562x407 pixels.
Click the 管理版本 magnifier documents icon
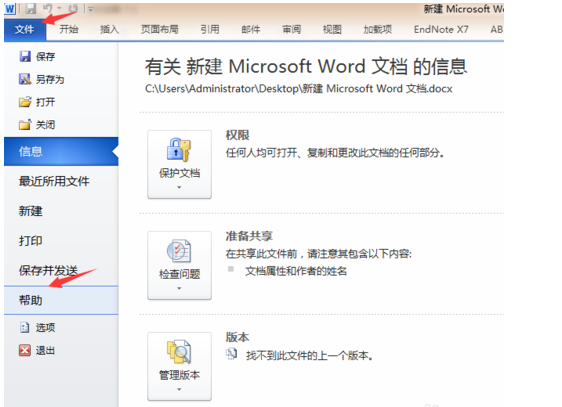click(179, 352)
